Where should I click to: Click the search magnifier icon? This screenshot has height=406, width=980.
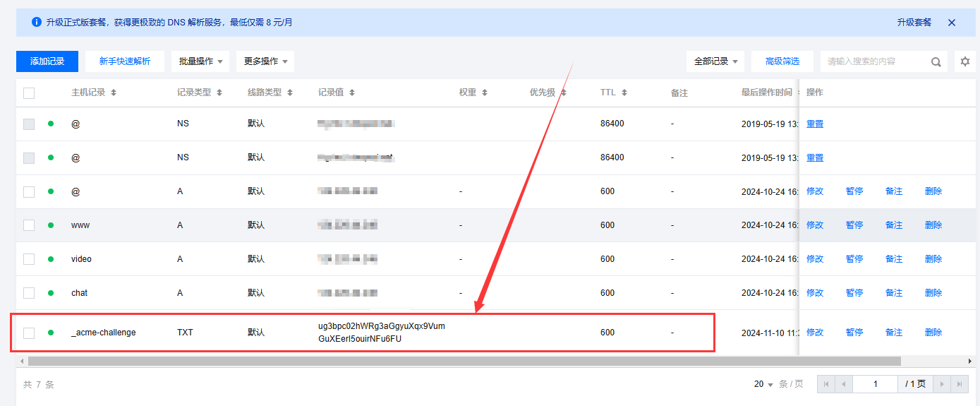pyautogui.click(x=936, y=62)
